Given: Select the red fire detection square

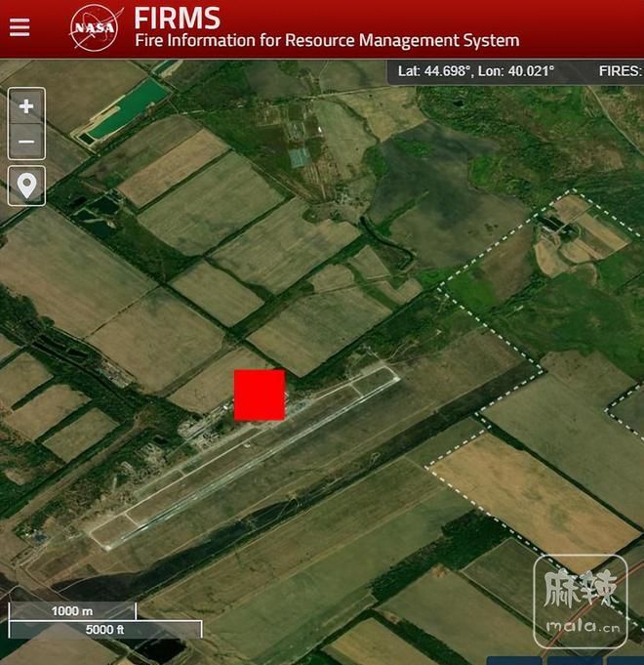Looking at the screenshot, I should (260, 395).
